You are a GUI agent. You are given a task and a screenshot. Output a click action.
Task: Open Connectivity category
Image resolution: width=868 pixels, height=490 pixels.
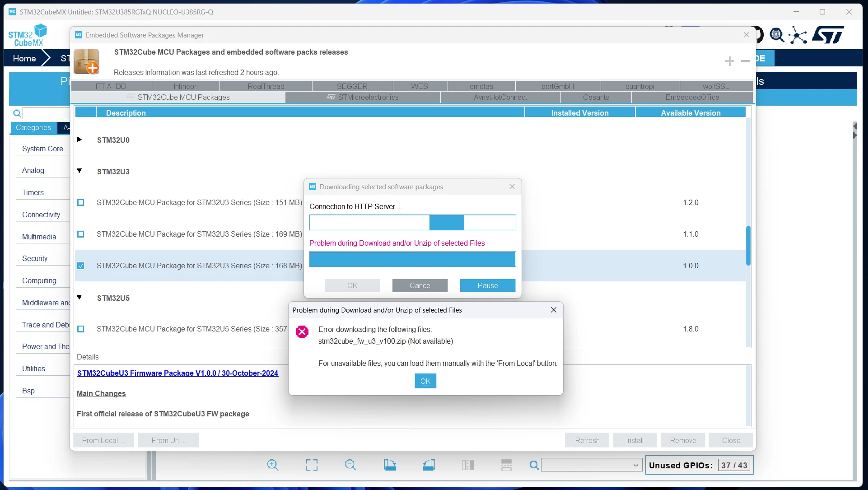(x=41, y=215)
